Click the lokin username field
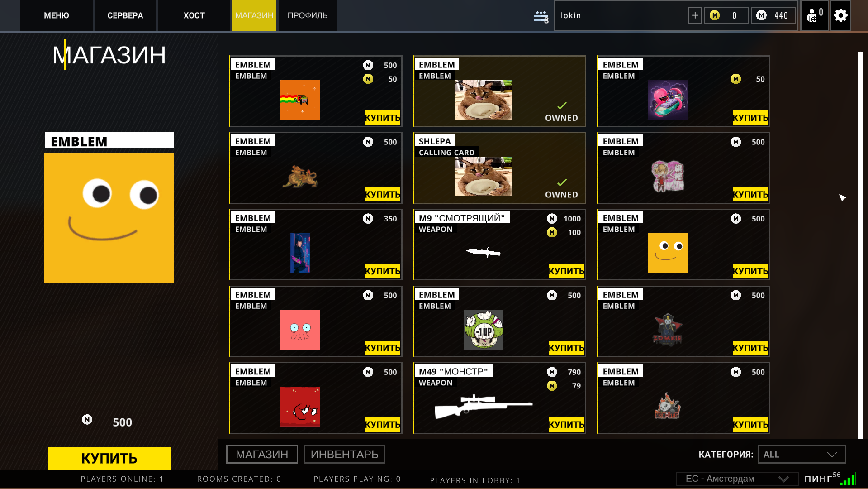The image size is (868, 489). tap(620, 15)
